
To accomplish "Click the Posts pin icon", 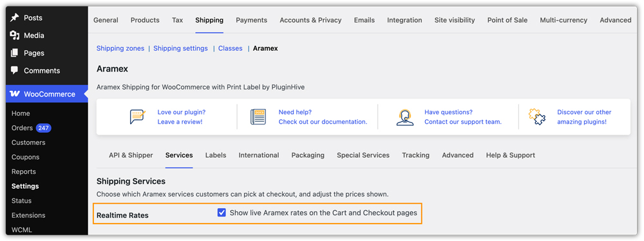I will click(x=14, y=17).
